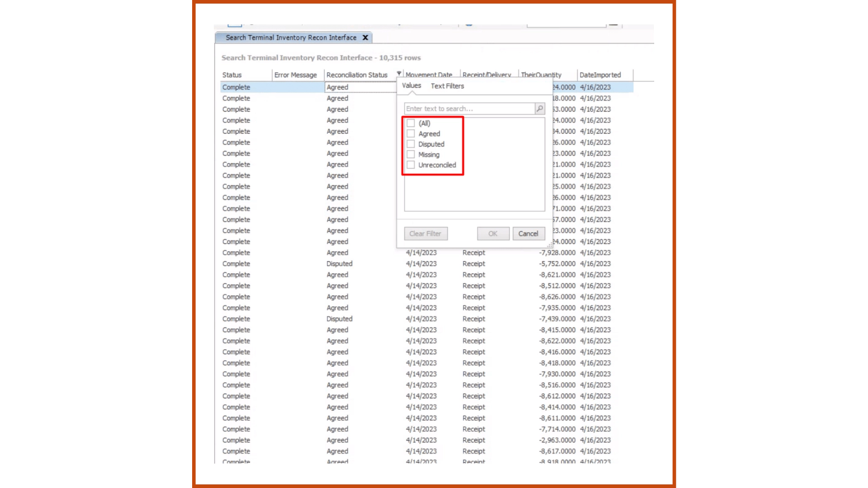The image size is (868, 488).
Task: Click the 'Enter text to search' field
Action: [469, 108]
